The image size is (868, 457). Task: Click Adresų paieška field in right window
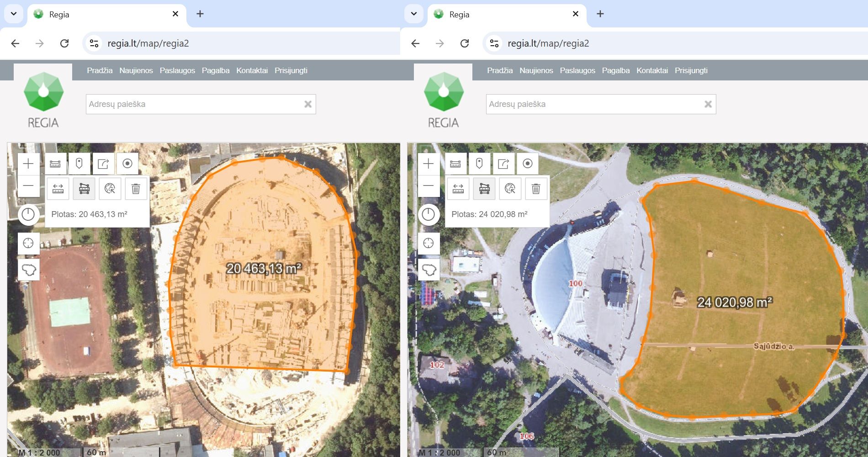(594, 104)
